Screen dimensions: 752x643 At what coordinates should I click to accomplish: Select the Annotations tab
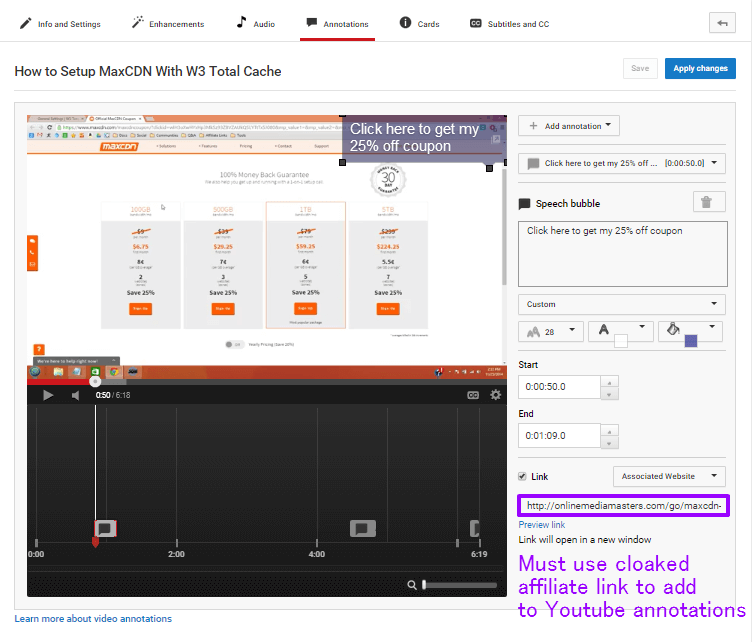click(337, 23)
